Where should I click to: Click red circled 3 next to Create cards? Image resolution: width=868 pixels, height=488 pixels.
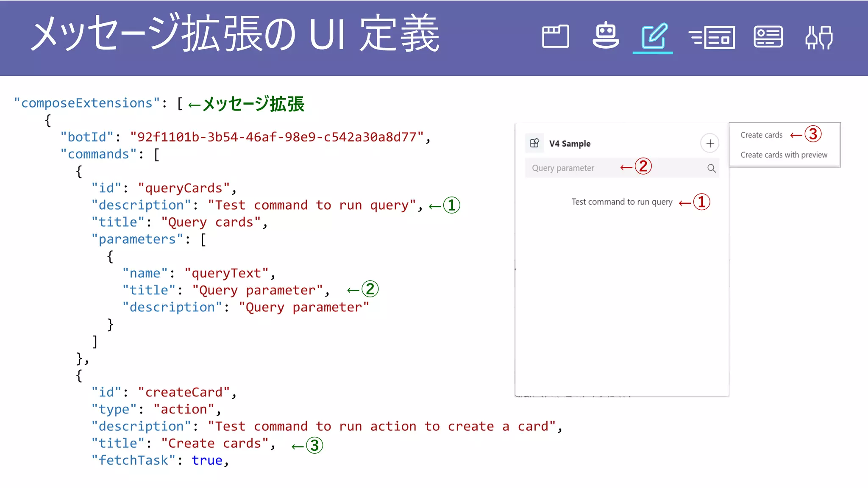pos(813,134)
